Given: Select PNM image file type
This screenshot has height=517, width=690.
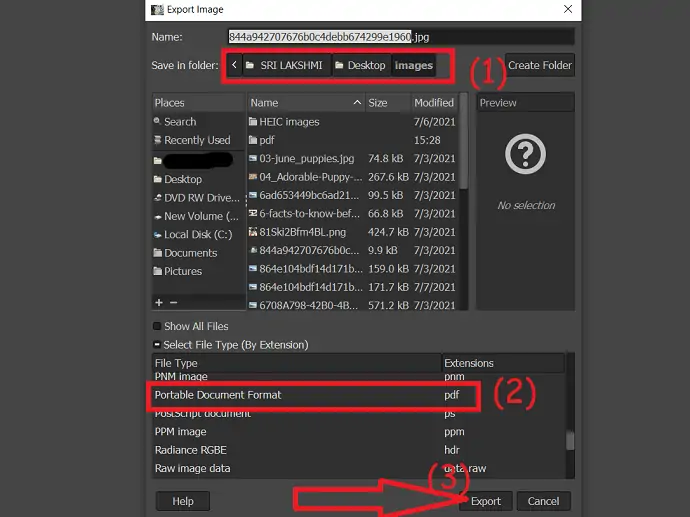Looking at the screenshot, I should pos(359,377).
